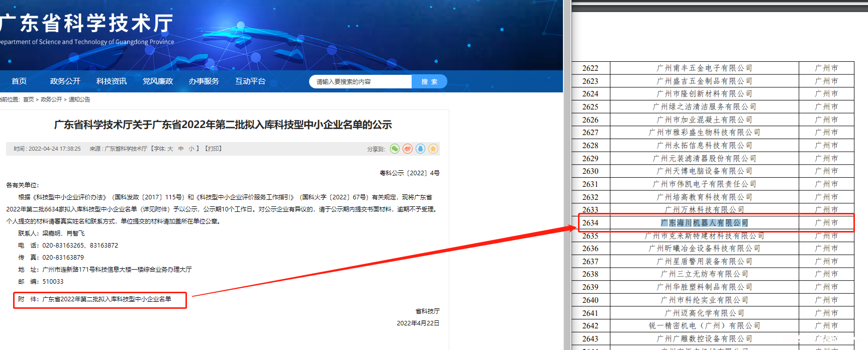This screenshot has width=868, height=350.
Task: Select row 2628 广州永拓信息科技有限公司
Action: click(x=713, y=145)
